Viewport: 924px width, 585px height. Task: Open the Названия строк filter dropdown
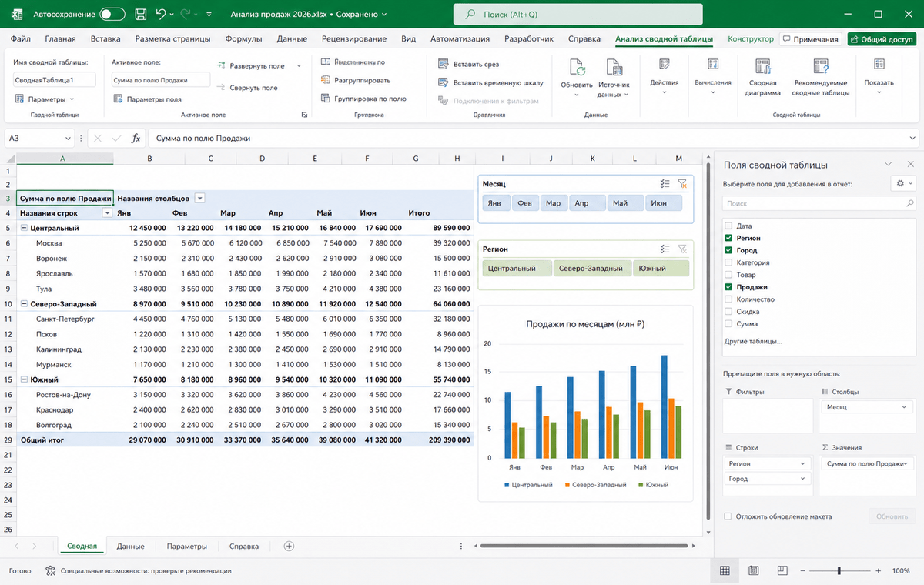tap(108, 212)
